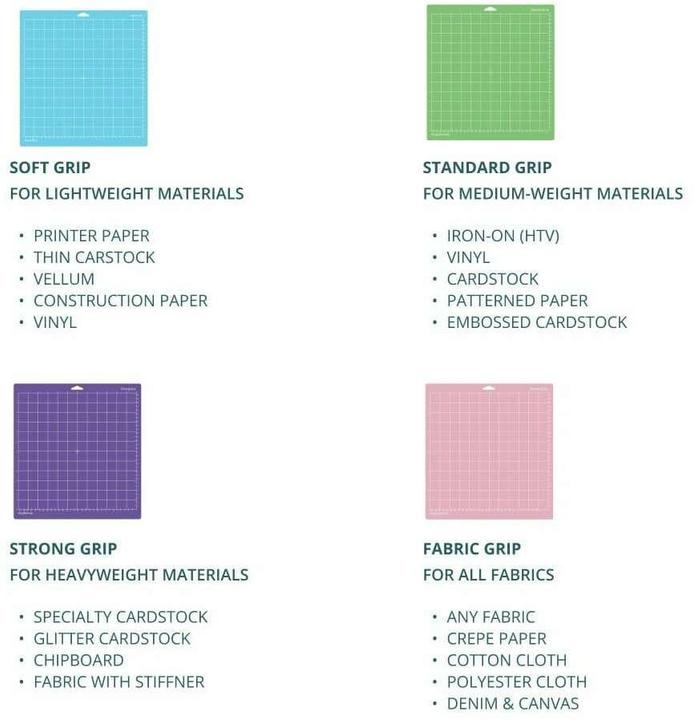Click the PRINTER PAPER list item
Viewport: 694px width, 720px height.
[91, 236]
